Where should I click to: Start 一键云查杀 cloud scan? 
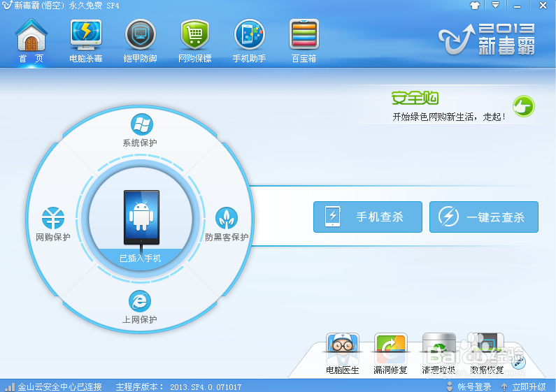coord(484,217)
